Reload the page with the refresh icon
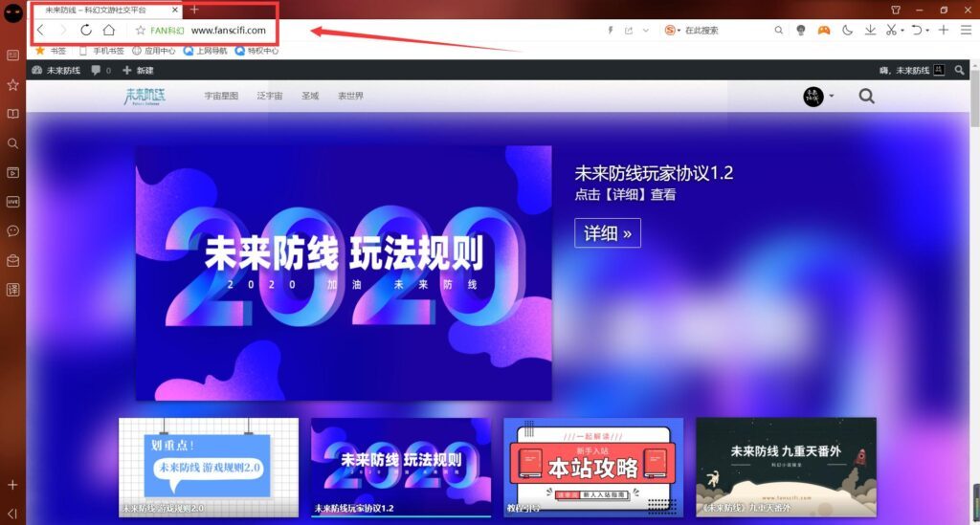This screenshot has width=980, height=525. 85,30
